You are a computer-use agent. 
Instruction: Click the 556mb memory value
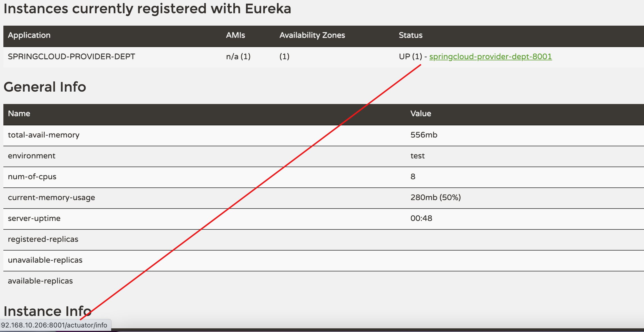[424, 135]
